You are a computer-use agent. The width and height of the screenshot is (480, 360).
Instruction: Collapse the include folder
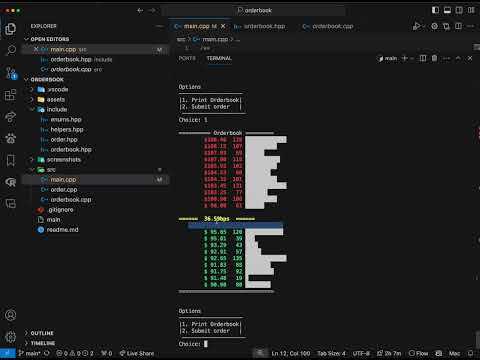57,110
